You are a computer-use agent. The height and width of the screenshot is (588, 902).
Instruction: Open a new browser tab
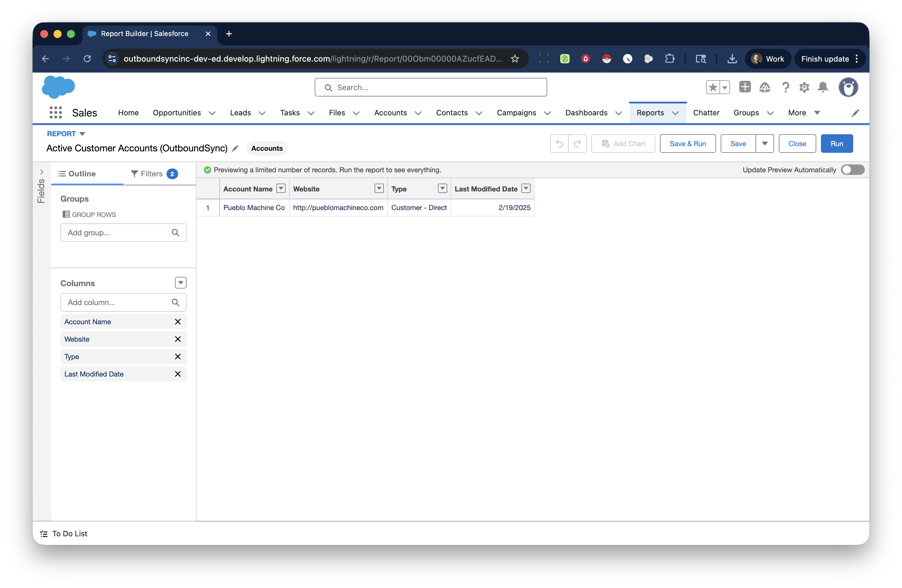coord(229,34)
